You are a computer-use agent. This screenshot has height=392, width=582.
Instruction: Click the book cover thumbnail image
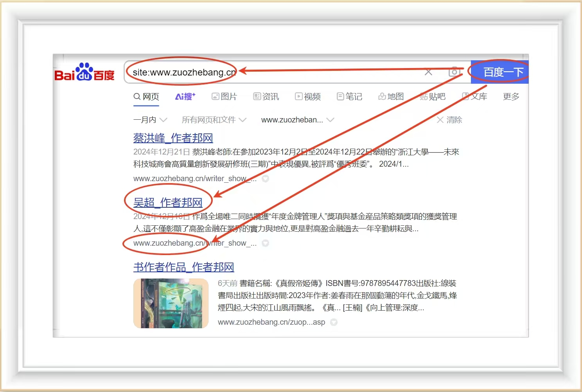tap(171, 303)
